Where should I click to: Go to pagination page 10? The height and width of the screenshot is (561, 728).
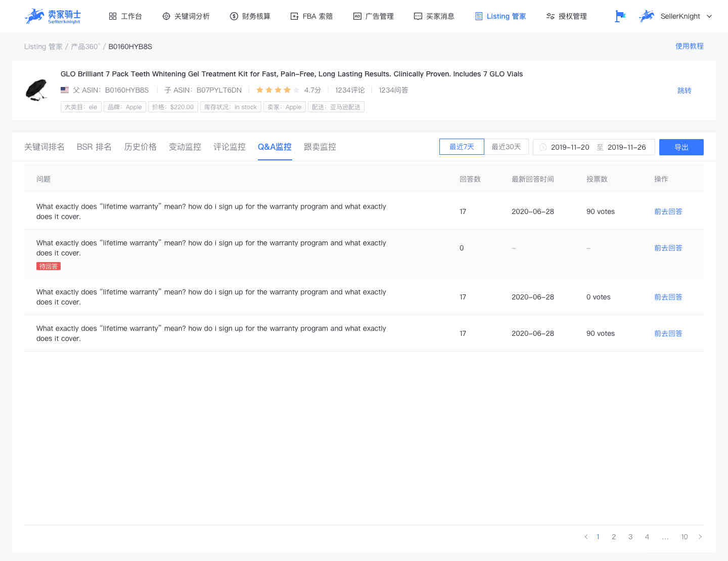pos(684,537)
